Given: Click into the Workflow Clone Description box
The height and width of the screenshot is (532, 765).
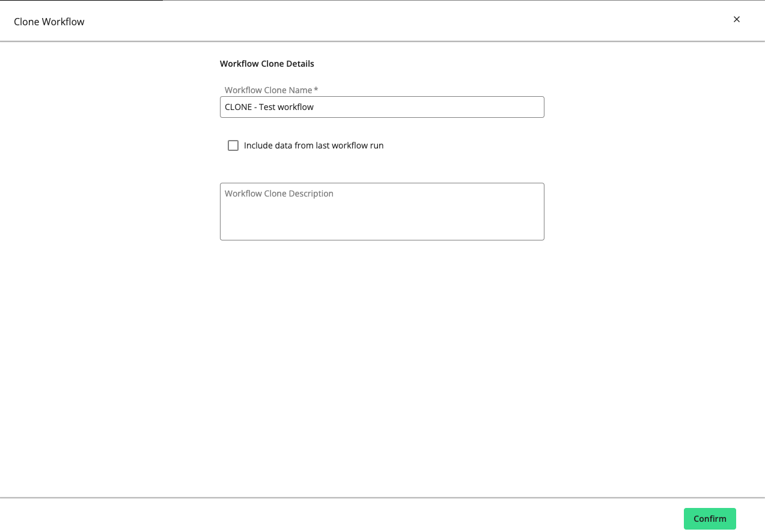Looking at the screenshot, I should tap(382, 216).
